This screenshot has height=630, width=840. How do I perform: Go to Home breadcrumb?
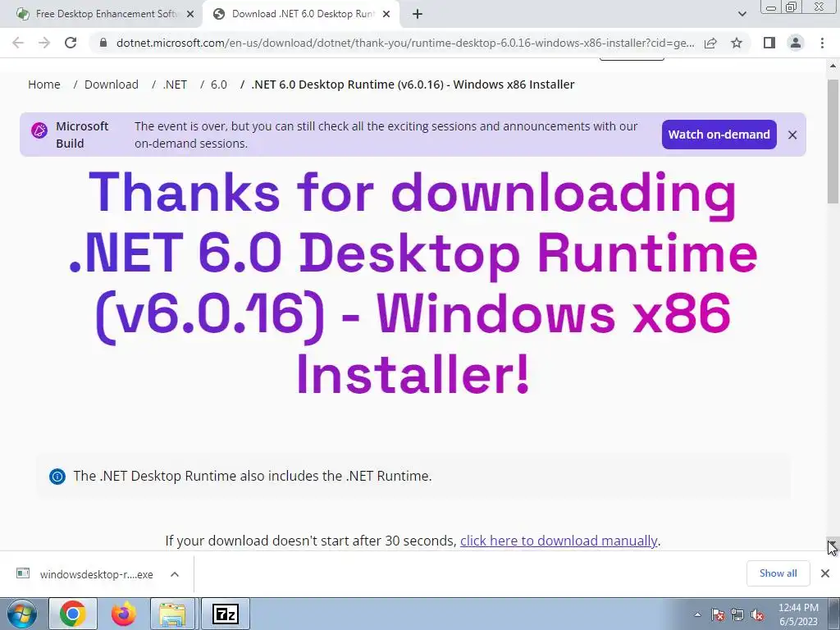[44, 84]
